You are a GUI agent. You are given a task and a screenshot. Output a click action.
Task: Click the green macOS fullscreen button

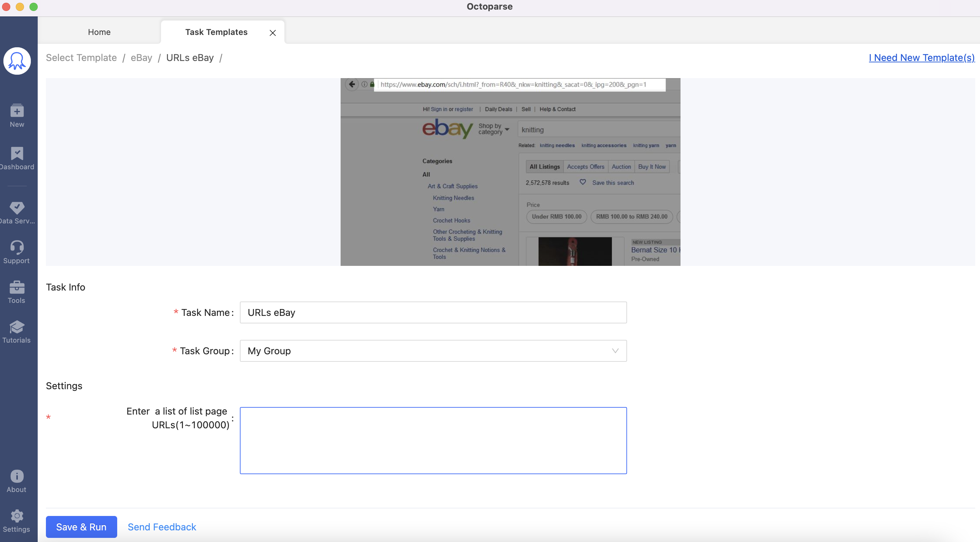click(34, 7)
